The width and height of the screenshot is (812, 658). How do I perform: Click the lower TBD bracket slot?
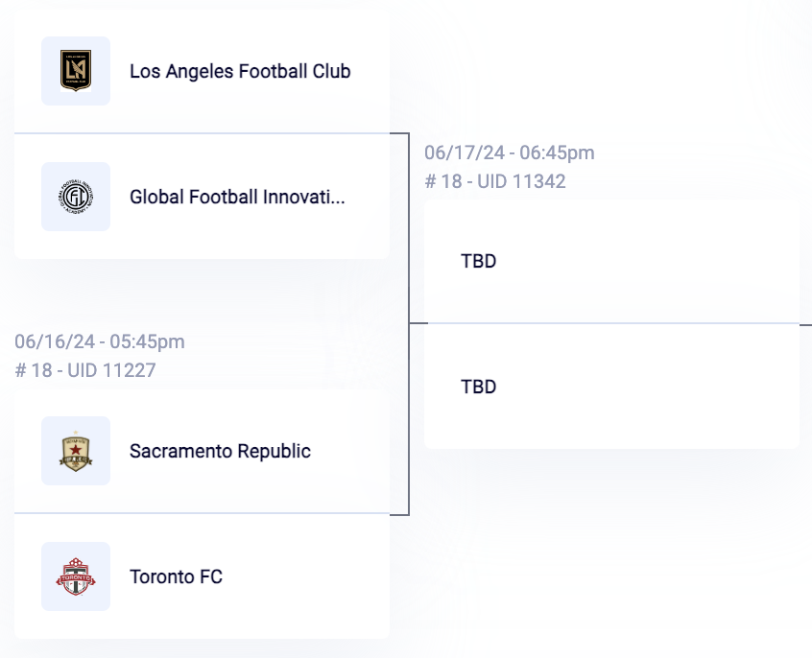(611, 387)
